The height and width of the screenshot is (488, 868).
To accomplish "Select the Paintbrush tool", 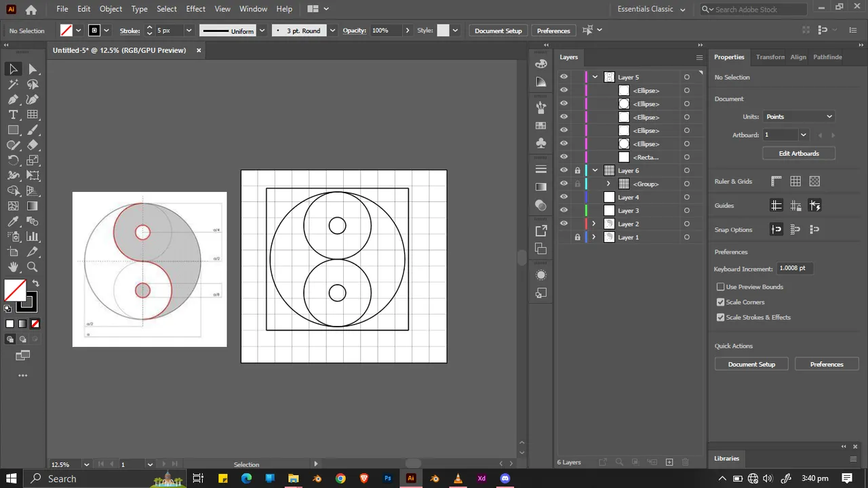I will coord(33,130).
